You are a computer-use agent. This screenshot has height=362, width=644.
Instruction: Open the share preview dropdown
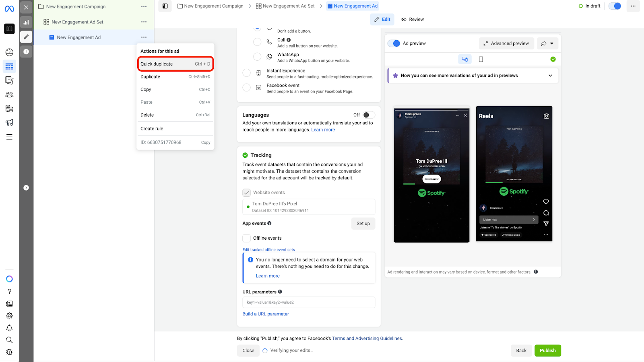click(547, 43)
